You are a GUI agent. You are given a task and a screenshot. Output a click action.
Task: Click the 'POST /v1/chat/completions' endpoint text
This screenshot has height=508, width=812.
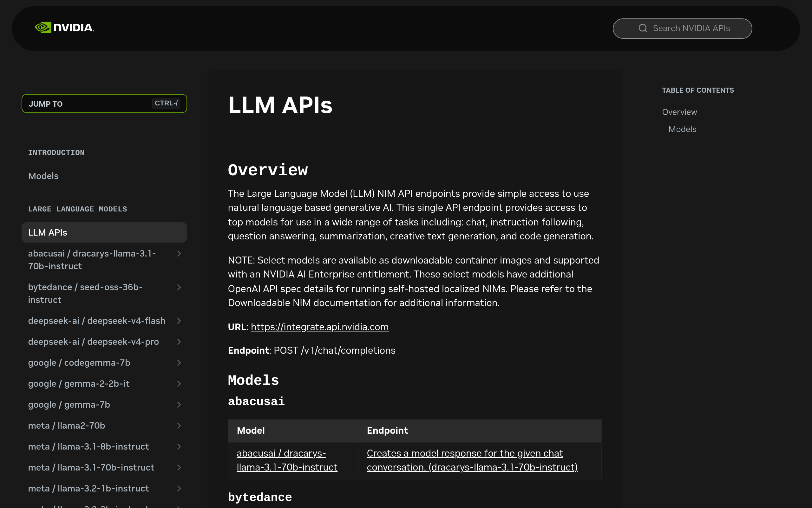(x=335, y=350)
